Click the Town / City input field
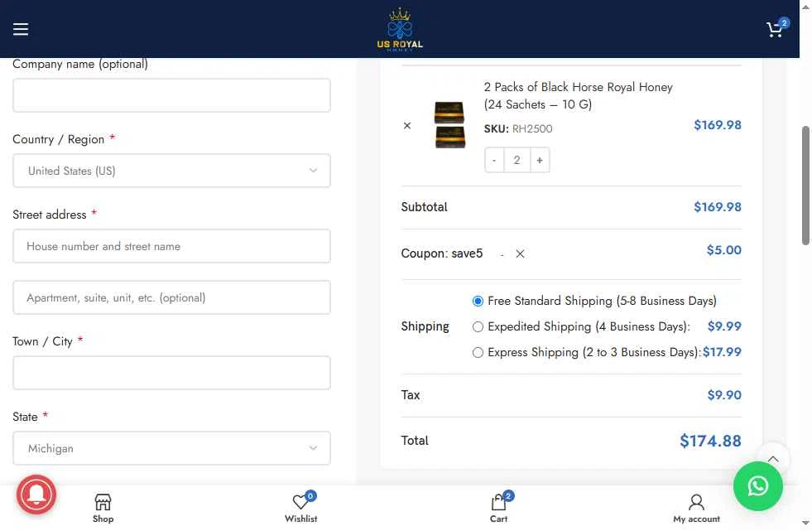Image resolution: width=812 pixels, height=531 pixels. click(171, 373)
